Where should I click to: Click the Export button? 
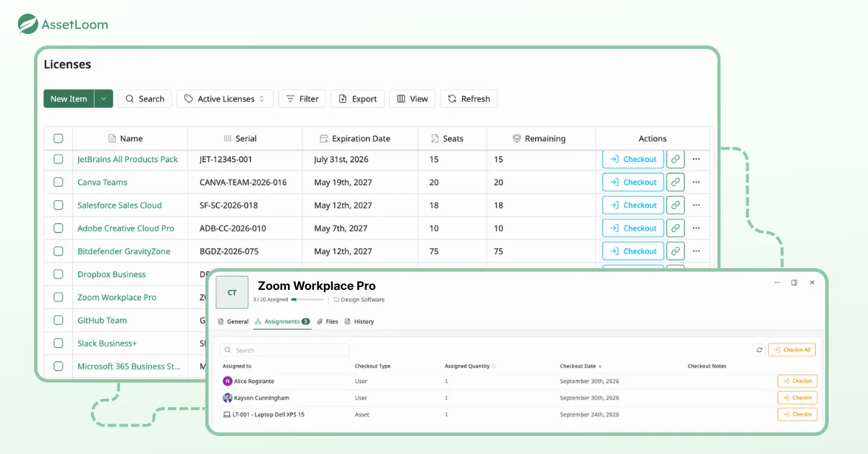coord(358,99)
